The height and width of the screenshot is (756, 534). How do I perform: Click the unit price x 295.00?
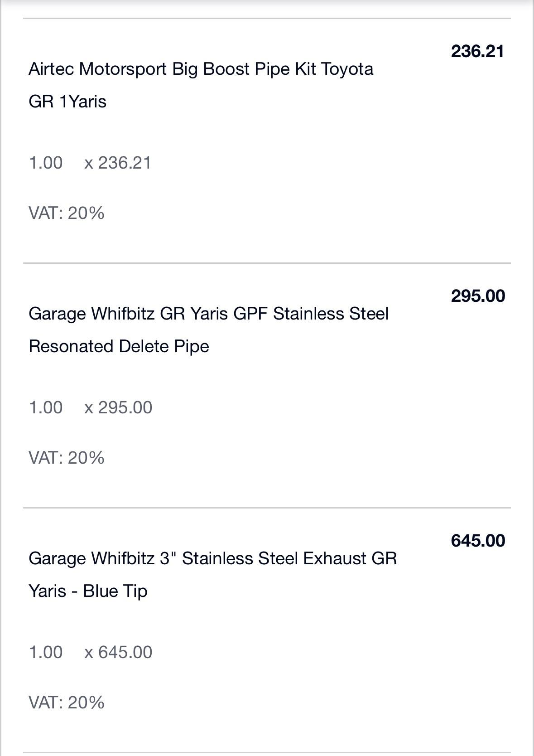[x=118, y=407]
